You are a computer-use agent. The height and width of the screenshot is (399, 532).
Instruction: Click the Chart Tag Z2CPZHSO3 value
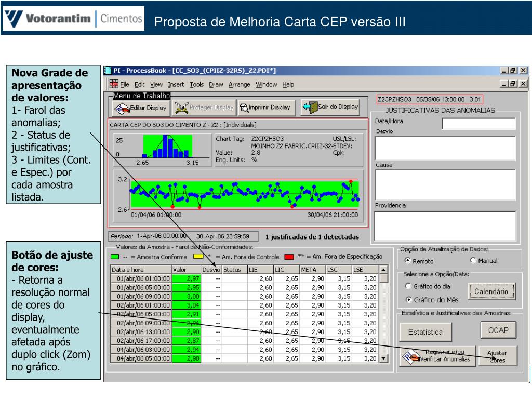[x=268, y=139]
